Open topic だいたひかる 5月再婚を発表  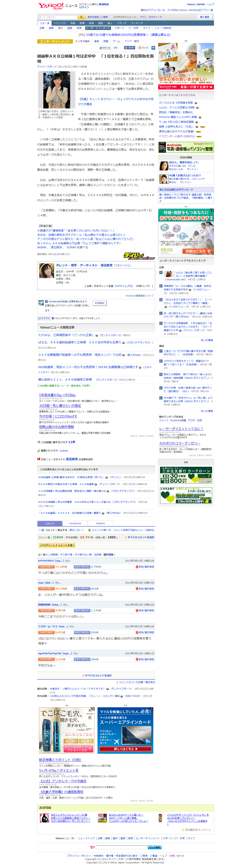pyautogui.click(x=176, y=103)
